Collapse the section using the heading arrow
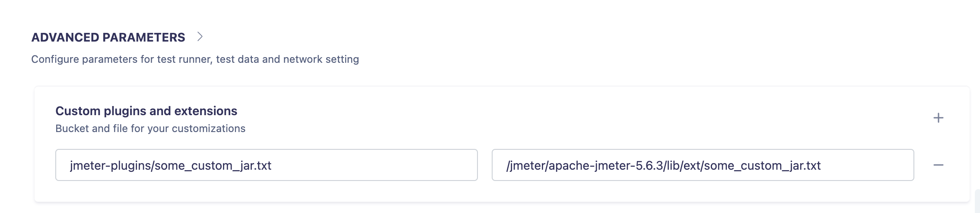 200,37
